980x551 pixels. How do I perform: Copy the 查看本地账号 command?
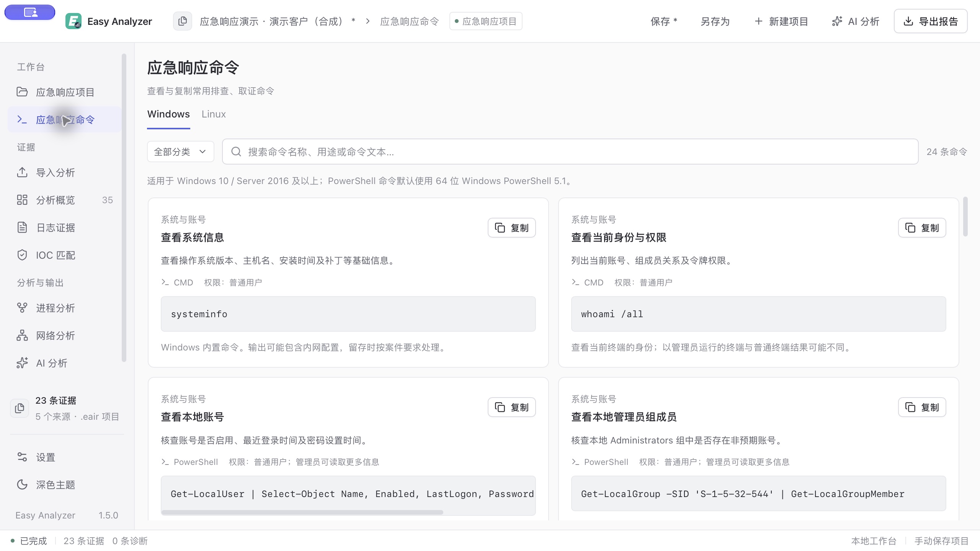[511, 407]
